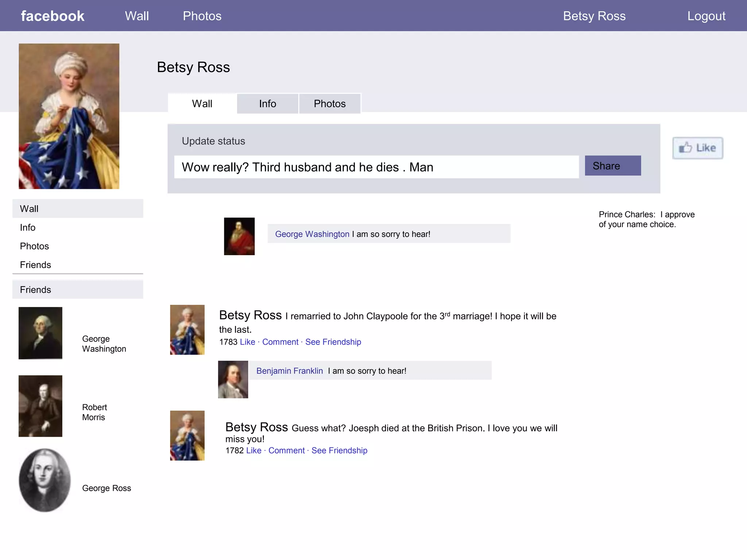This screenshot has width=747, height=560.
Task: Open Benjamin Franklin's name link
Action: click(x=290, y=371)
